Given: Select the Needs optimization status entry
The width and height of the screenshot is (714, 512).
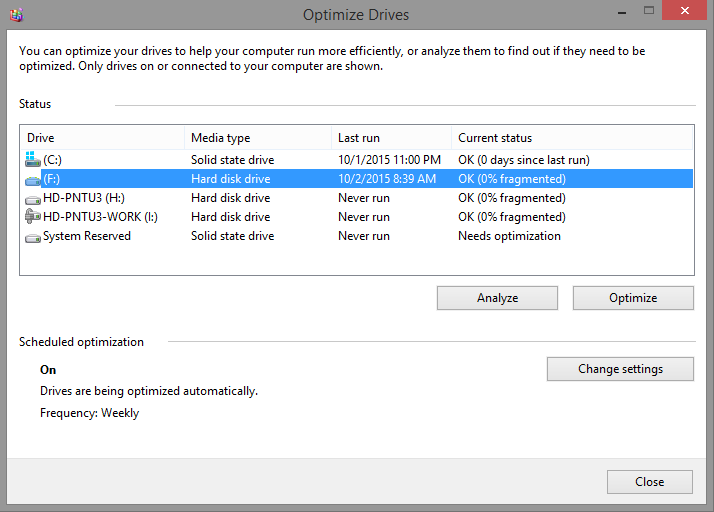Looking at the screenshot, I should [x=509, y=236].
